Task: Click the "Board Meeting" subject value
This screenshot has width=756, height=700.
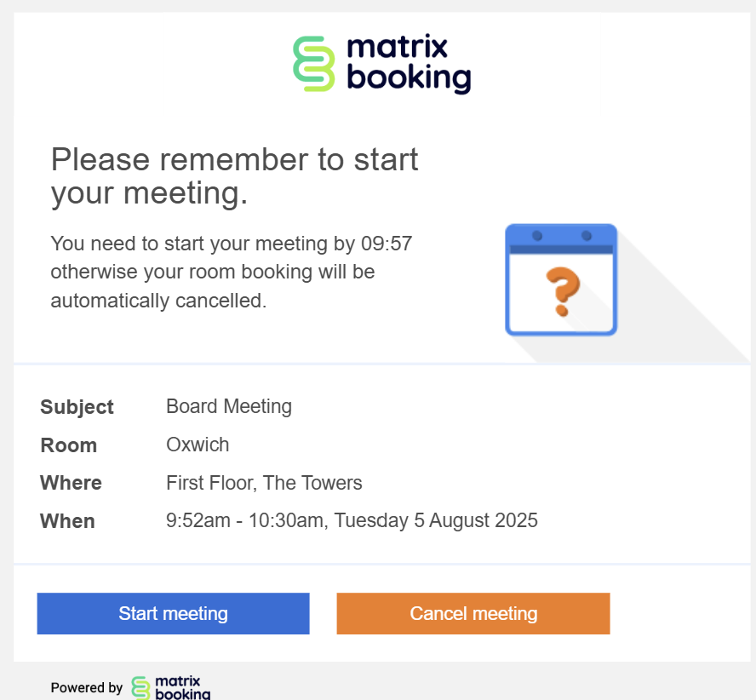Action: (229, 406)
